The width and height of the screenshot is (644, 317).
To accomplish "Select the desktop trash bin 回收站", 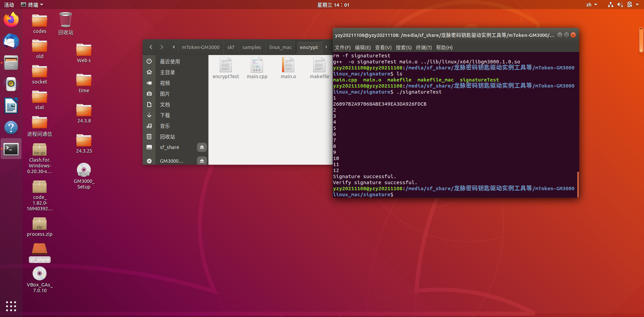I will (66, 23).
